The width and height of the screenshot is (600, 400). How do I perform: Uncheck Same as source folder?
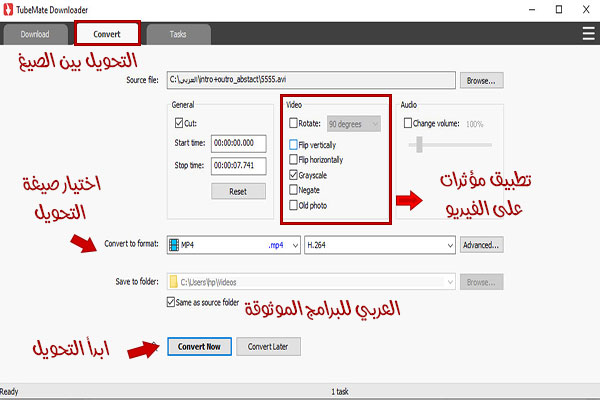(171, 302)
